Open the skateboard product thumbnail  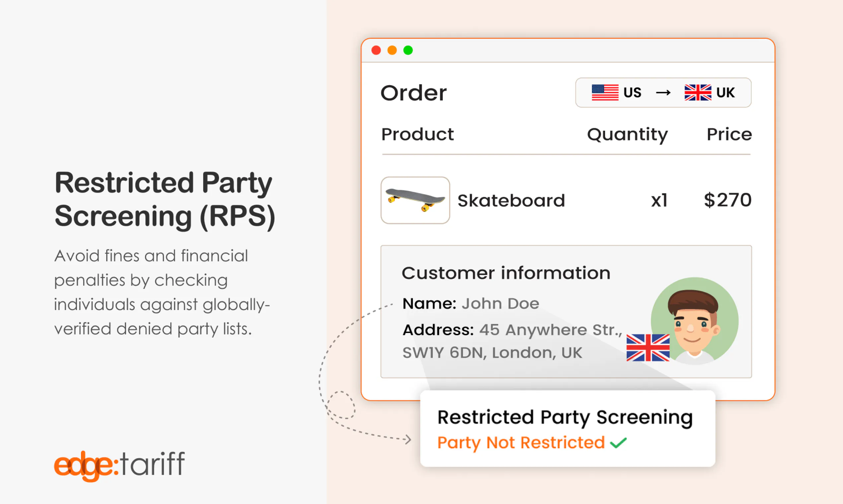tap(415, 200)
